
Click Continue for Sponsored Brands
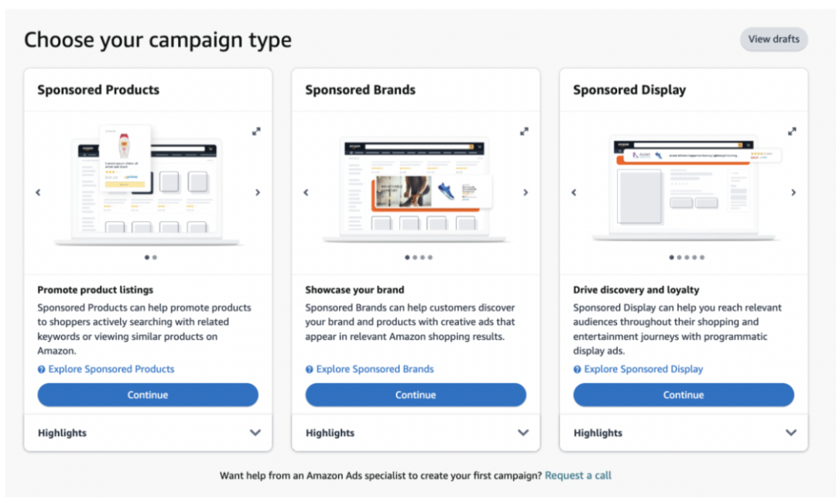pos(416,395)
